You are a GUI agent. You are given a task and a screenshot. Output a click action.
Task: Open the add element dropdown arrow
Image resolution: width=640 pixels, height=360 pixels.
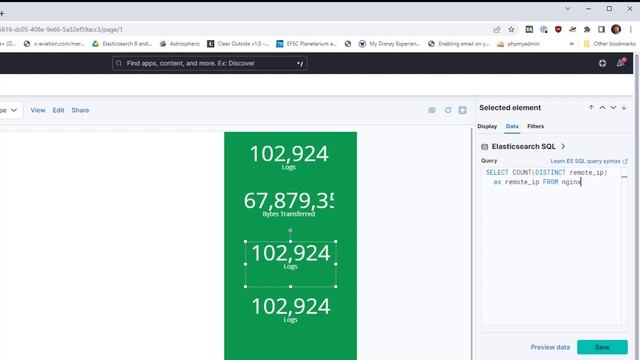(x=13, y=110)
